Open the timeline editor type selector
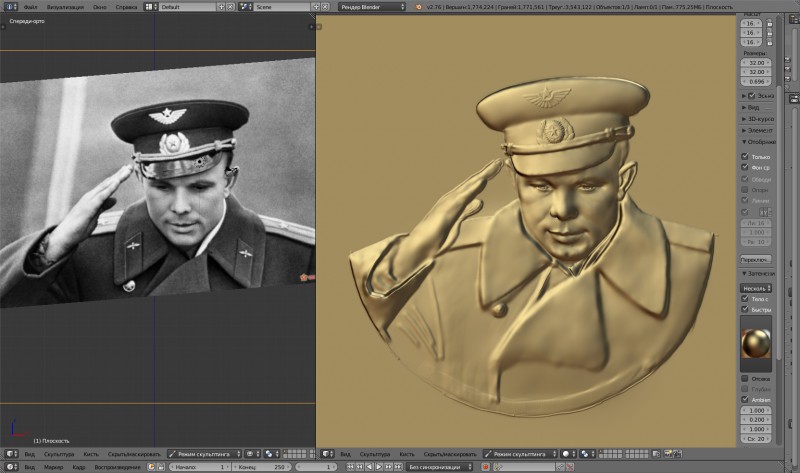 [11, 467]
